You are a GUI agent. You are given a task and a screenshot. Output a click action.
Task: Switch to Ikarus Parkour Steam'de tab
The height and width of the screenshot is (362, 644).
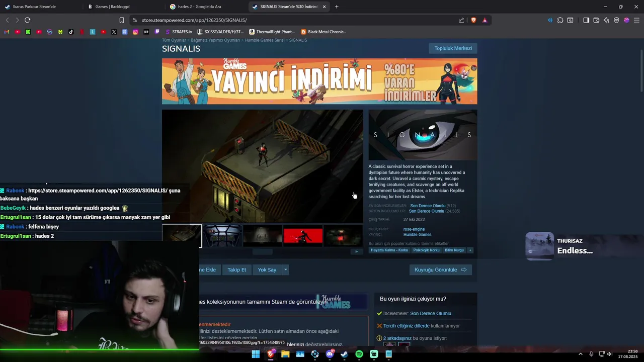tap(40, 7)
